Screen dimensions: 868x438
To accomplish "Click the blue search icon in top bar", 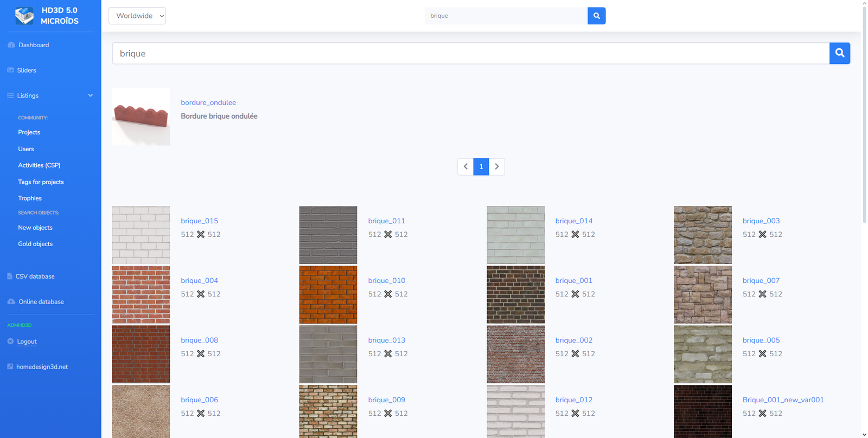I will coord(596,16).
